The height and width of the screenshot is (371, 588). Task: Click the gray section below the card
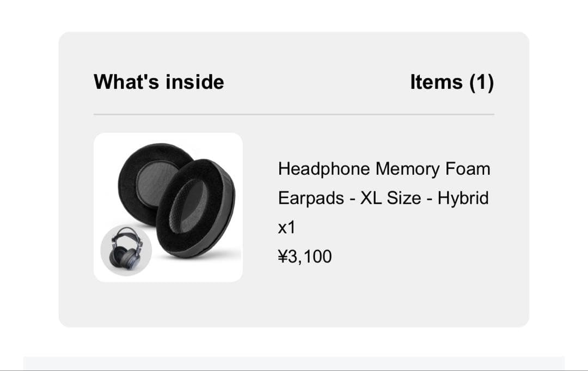click(294, 363)
